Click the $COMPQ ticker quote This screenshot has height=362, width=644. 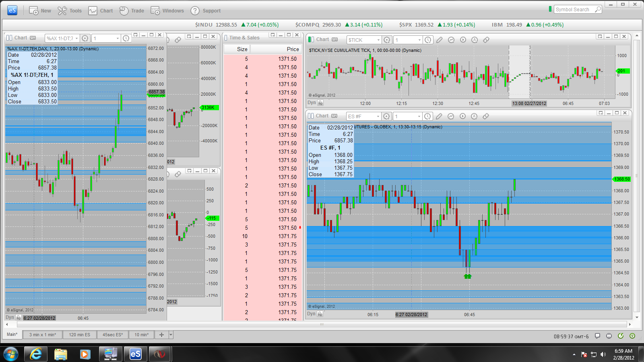[x=339, y=25]
